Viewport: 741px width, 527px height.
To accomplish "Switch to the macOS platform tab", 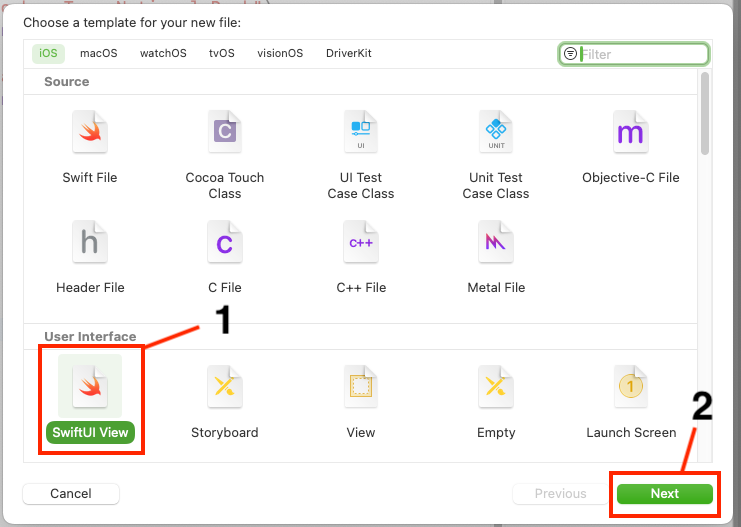I will (99, 53).
